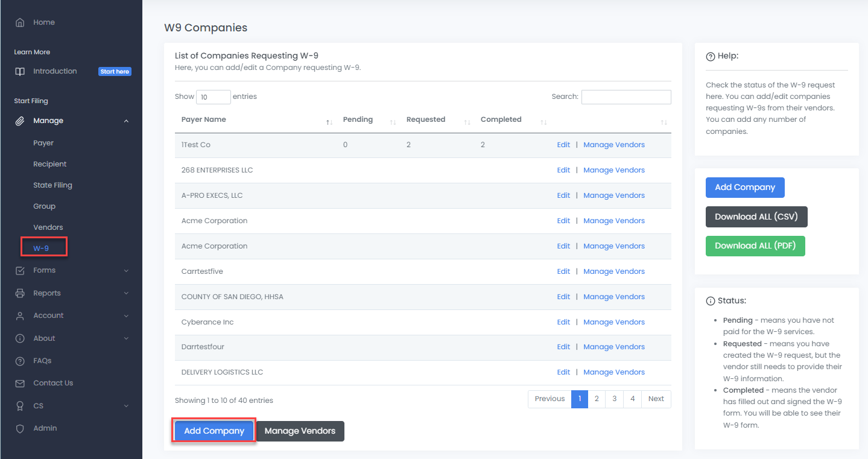Click the Home house icon in sidebar
This screenshot has height=459, width=868.
coord(20,22)
